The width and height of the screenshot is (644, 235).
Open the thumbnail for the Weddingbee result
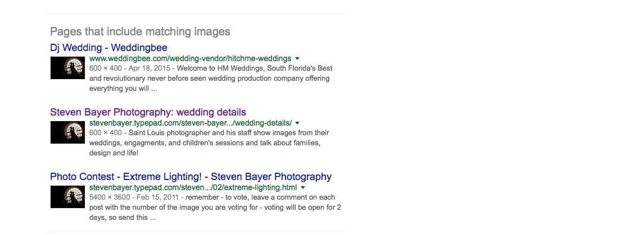point(68,68)
